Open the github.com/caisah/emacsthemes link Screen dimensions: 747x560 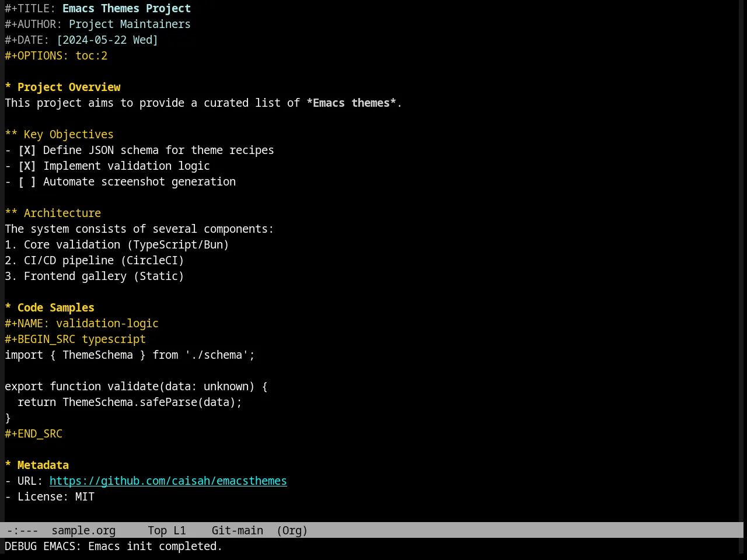(168, 481)
